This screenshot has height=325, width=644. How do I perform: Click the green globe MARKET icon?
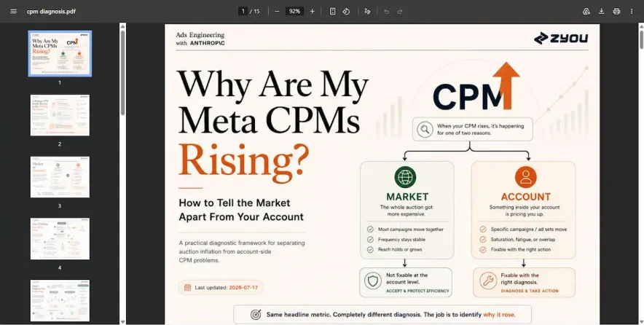pyautogui.click(x=405, y=177)
